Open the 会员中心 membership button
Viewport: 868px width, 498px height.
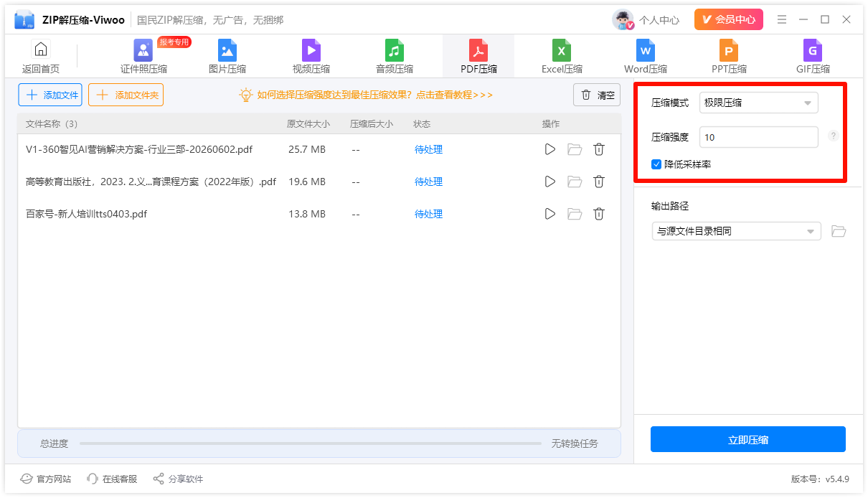[729, 19]
